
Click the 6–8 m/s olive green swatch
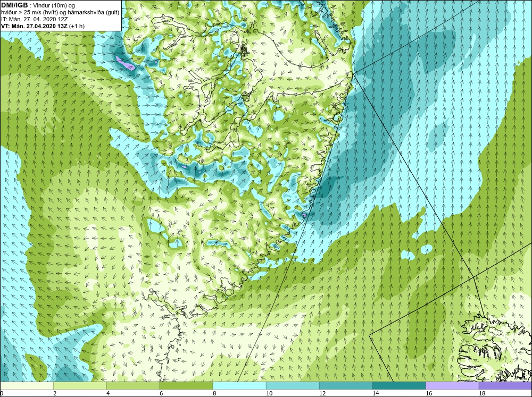(x=186, y=385)
